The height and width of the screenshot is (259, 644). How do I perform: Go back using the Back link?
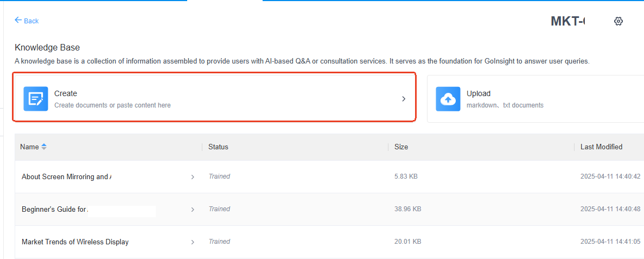pos(27,21)
